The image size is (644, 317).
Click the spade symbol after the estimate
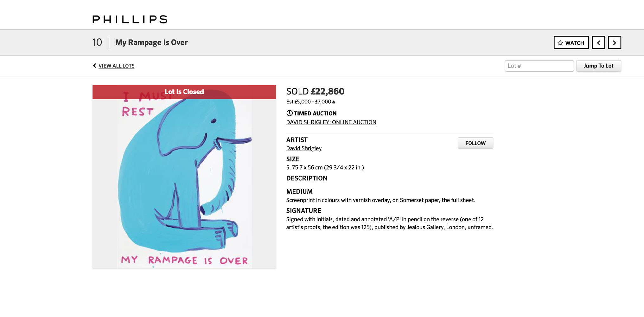[334, 102]
